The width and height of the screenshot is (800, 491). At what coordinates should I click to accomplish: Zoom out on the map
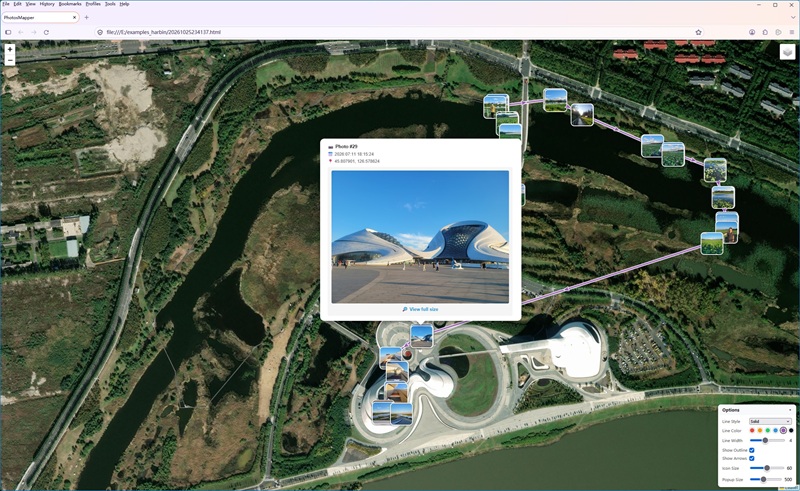click(x=10, y=60)
